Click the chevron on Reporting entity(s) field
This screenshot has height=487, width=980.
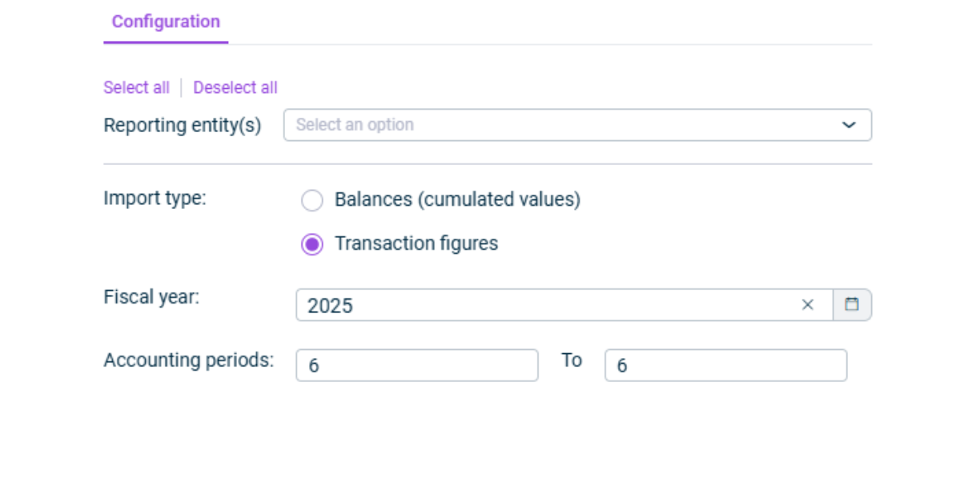[849, 126]
